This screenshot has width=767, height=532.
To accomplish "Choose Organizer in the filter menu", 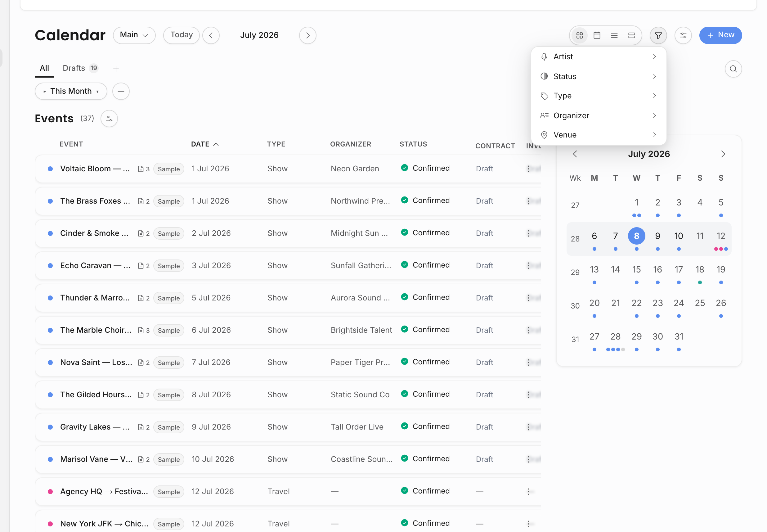I will [x=599, y=116].
